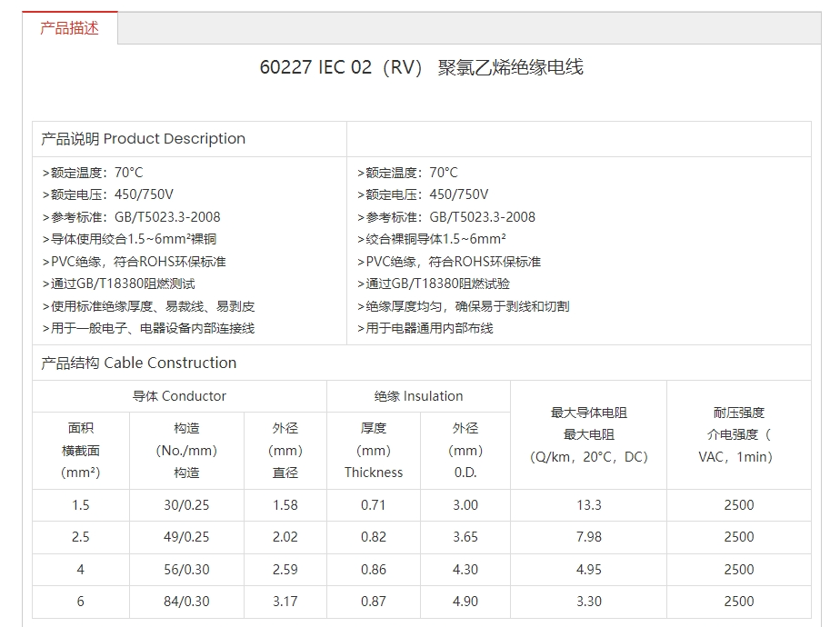
Task: Click the 绝缘 Insulation column header
Action: coord(418,396)
